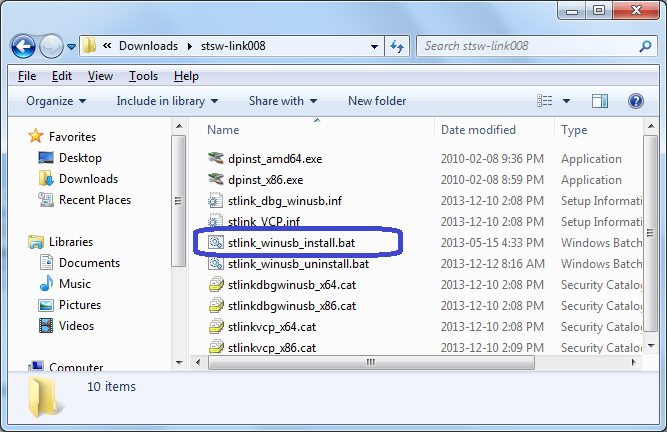Select Computer in navigation pane
Viewport: 667px width, 432px height.
click(76, 367)
